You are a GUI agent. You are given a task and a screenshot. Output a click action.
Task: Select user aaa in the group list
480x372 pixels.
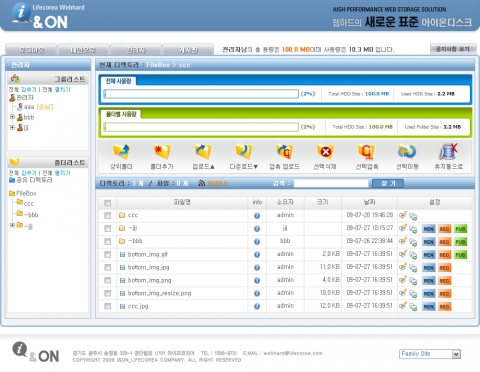[29, 107]
